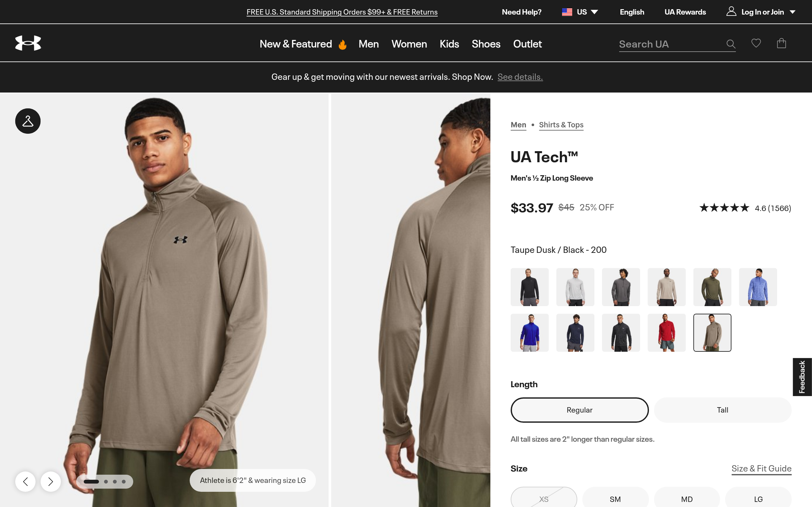Open the wishlist heart icon
Screen dimensions: 812x507
756,43
